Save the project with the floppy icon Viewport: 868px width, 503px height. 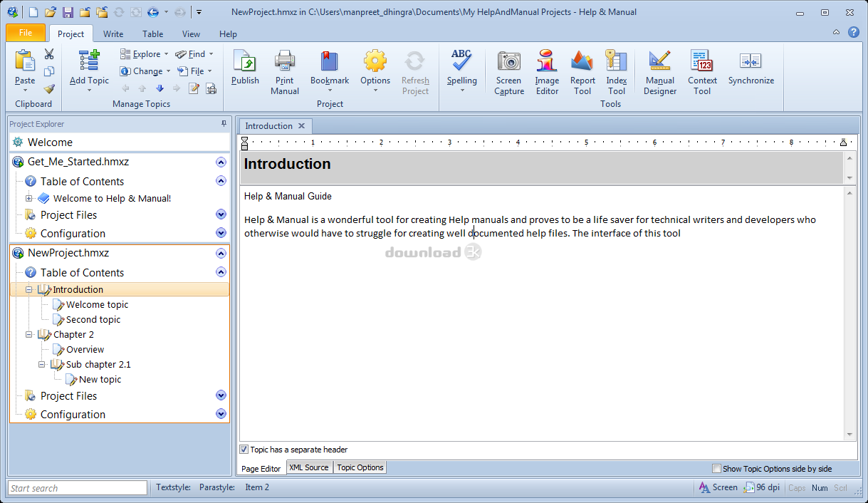[x=68, y=12]
